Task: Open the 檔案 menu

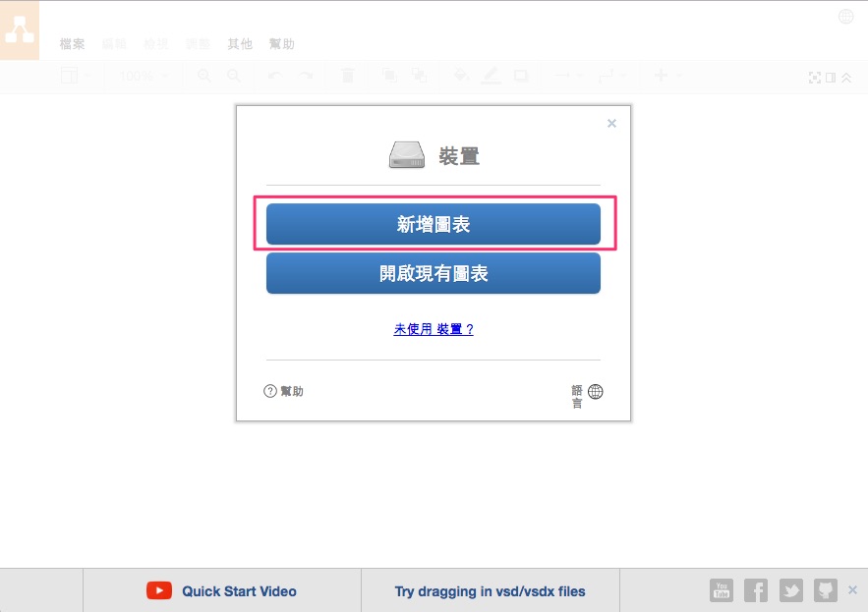Action: [72, 43]
